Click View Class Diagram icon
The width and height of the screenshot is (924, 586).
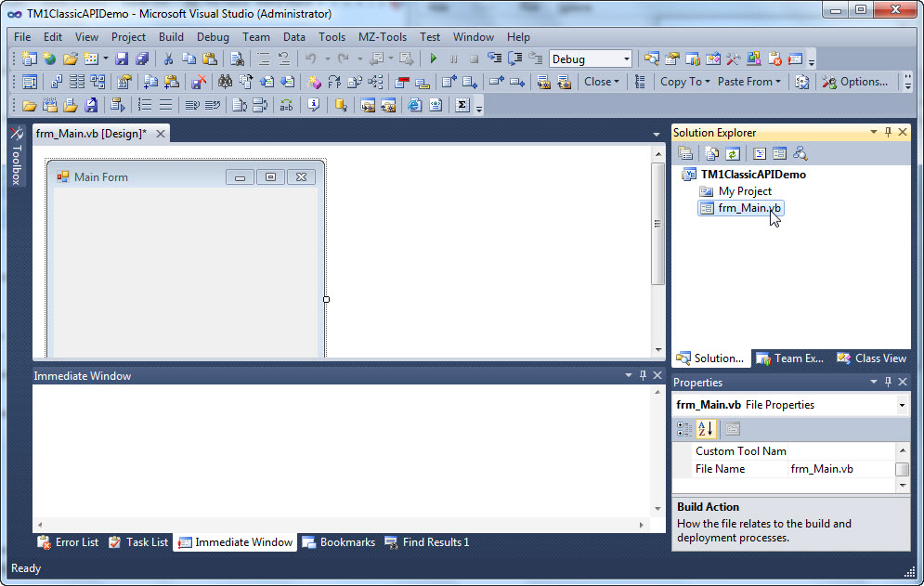tap(800, 154)
